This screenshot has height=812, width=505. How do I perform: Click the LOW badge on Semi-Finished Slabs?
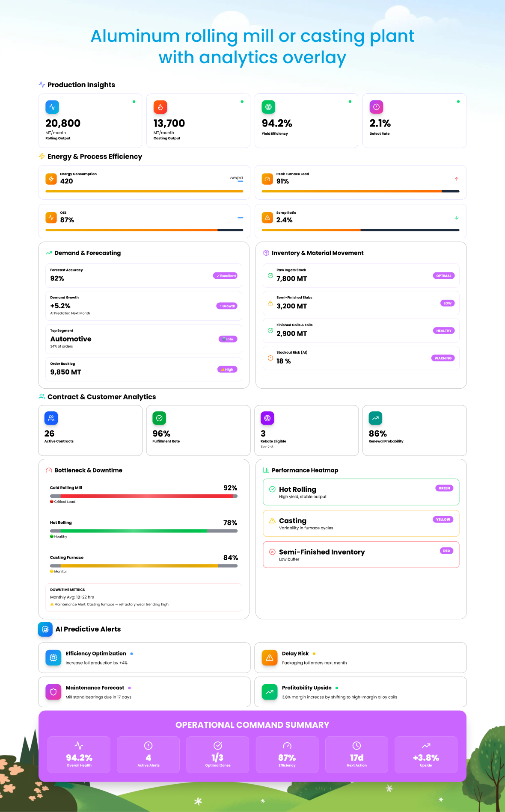(x=447, y=303)
